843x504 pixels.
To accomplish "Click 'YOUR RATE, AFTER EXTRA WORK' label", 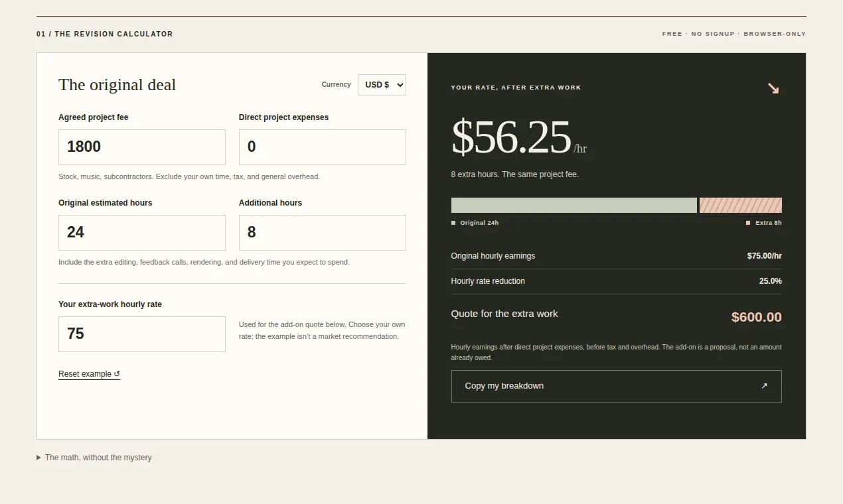I will (x=516, y=88).
